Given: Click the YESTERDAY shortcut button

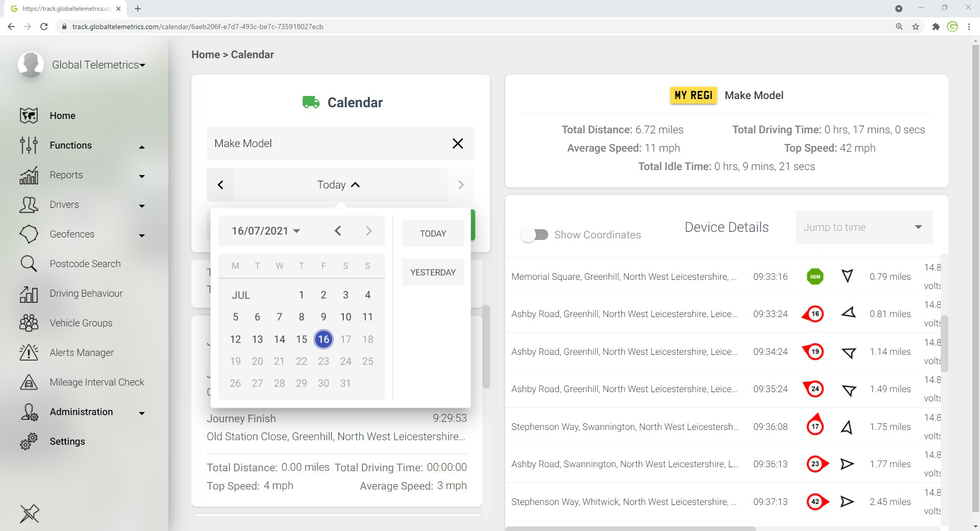Looking at the screenshot, I should click(433, 273).
